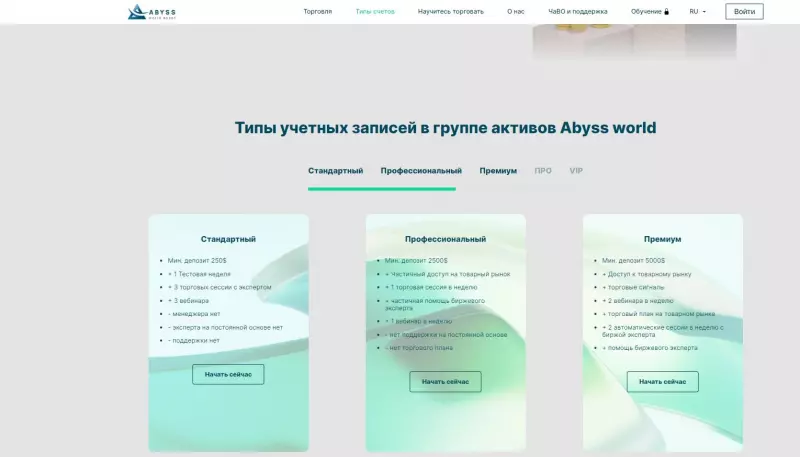Click the Стандартный card heading
800x457 pixels.
228,239
